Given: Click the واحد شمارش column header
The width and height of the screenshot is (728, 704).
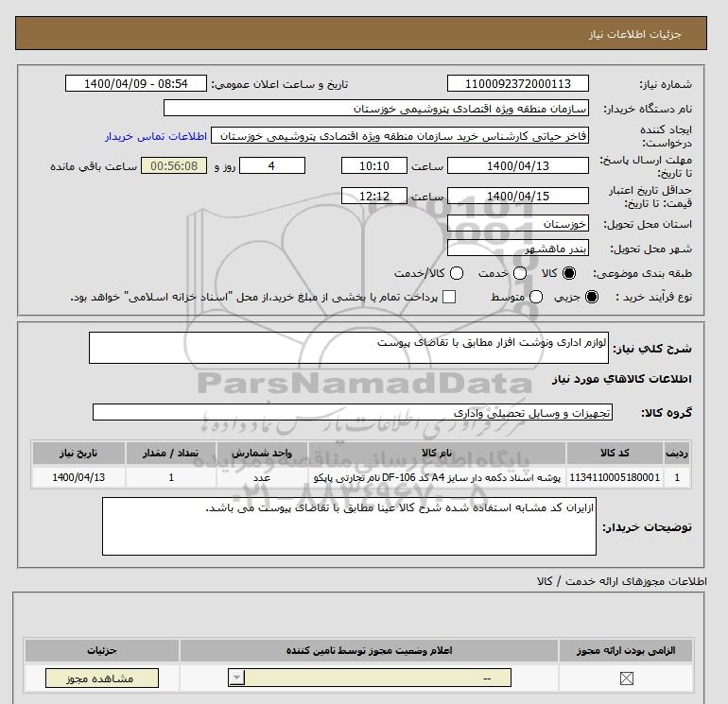Looking at the screenshot, I should pyautogui.click(x=262, y=453).
